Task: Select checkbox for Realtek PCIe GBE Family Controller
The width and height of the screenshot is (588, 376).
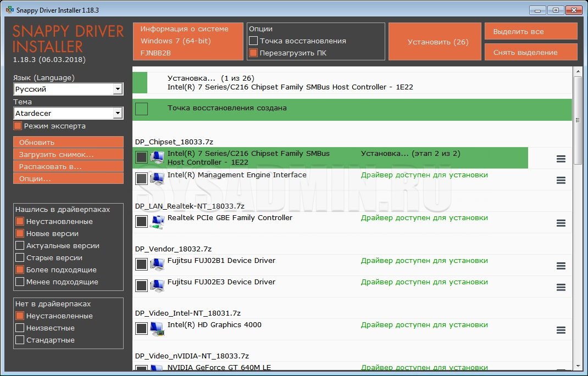Action: click(x=141, y=221)
